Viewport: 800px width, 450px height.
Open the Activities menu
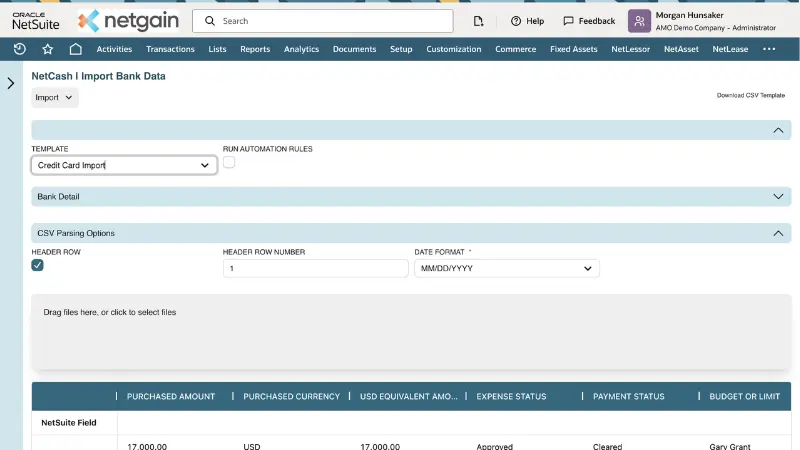pyautogui.click(x=114, y=49)
